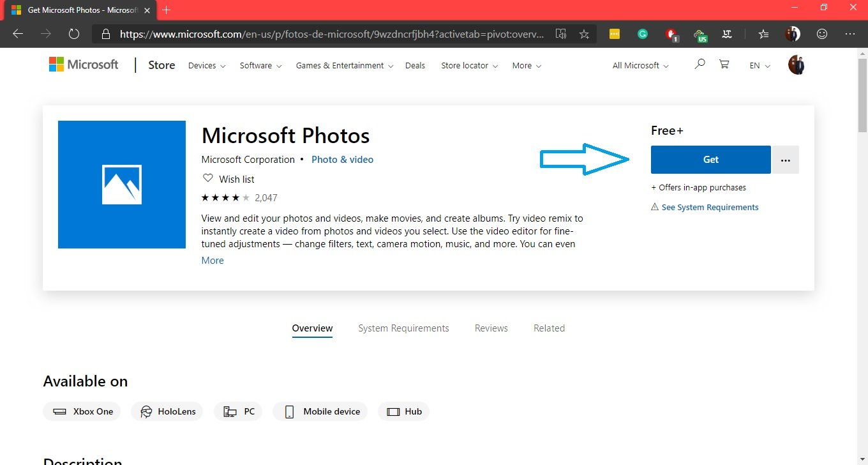This screenshot has width=868, height=465.
Task: Select the Mobile device platform chip
Action: coord(321,411)
